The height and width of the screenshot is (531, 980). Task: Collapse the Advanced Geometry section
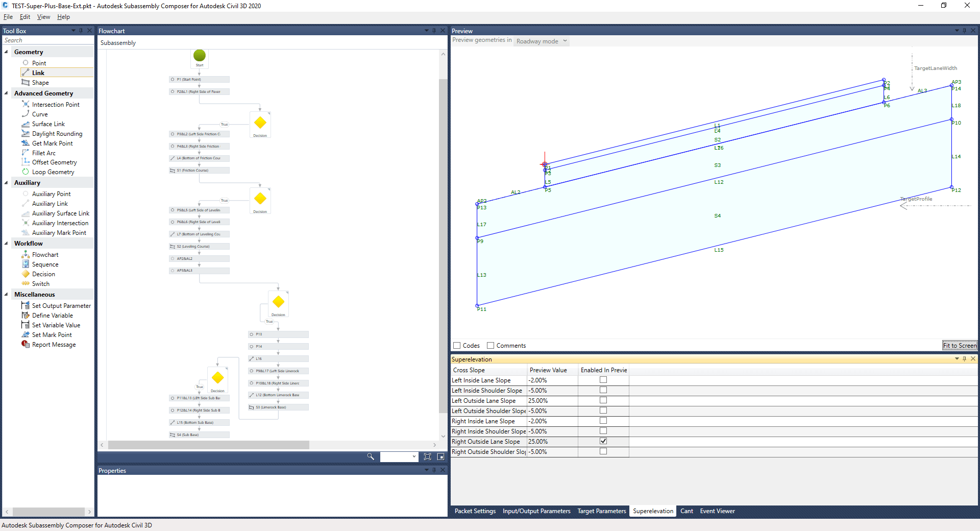(x=6, y=93)
